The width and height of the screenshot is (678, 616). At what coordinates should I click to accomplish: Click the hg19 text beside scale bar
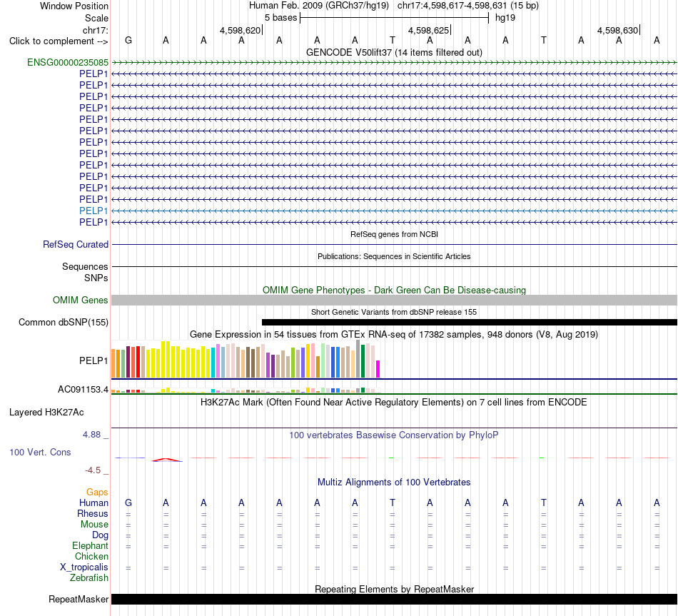click(x=505, y=18)
